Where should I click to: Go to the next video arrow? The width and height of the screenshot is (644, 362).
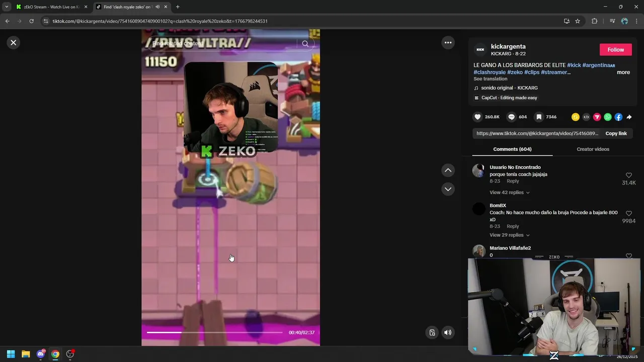click(x=448, y=189)
